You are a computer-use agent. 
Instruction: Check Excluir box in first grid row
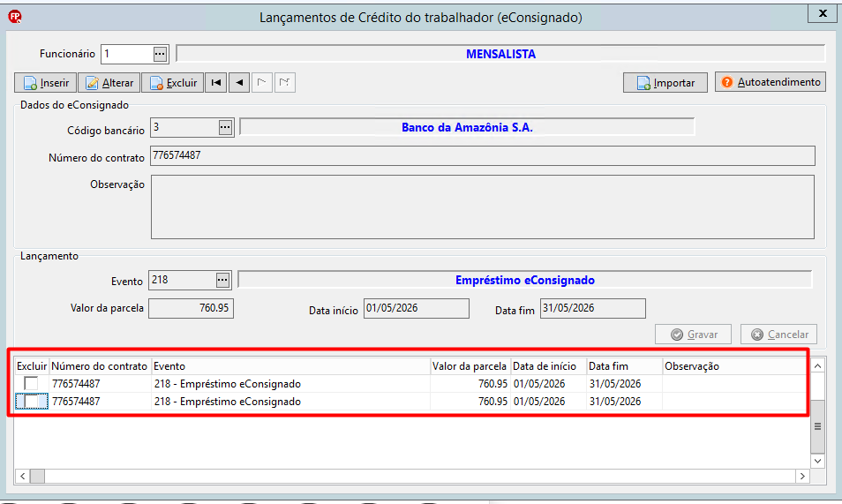coord(31,384)
